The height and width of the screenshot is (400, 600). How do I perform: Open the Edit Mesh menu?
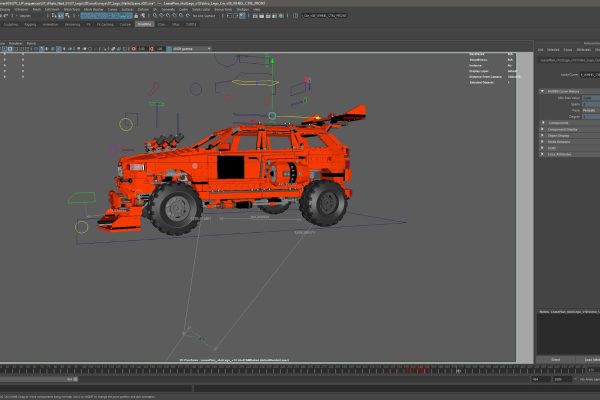(x=52, y=9)
